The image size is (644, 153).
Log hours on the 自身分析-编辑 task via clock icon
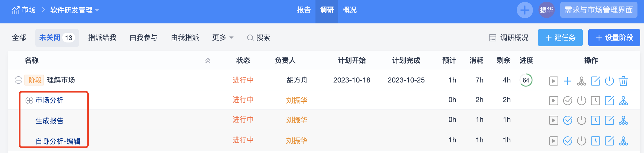pyautogui.click(x=595, y=141)
